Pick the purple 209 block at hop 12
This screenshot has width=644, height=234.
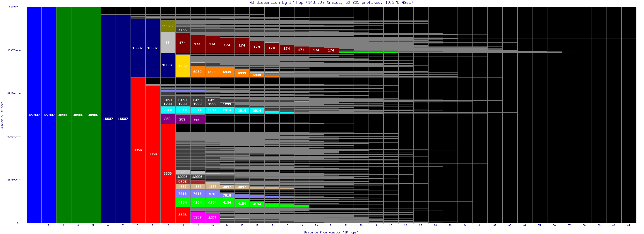pos(198,120)
